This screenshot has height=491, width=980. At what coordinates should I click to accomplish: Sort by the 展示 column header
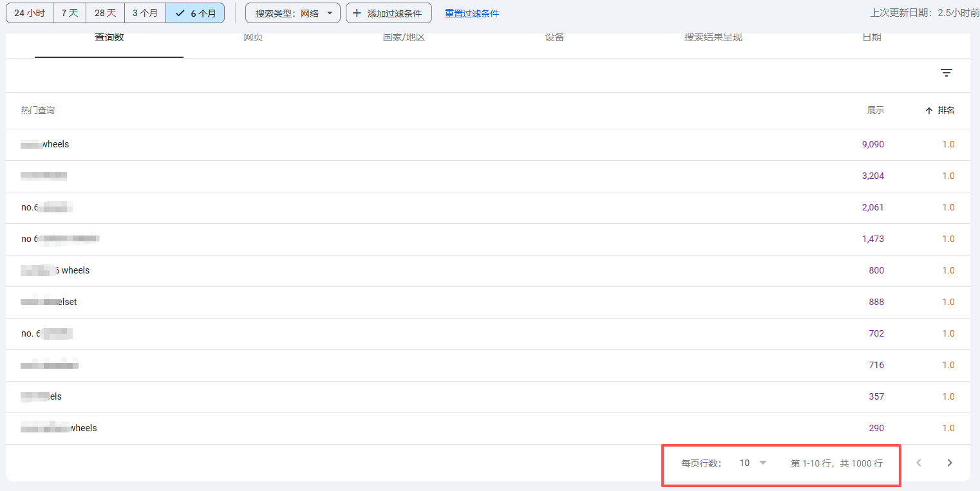click(875, 111)
